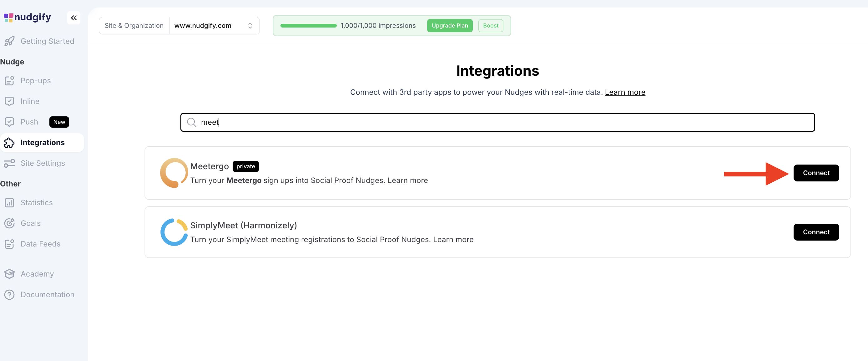Screen dimensions: 868x361
Task: Collapse the sidebar with double-chevron icon
Action: (x=74, y=18)
